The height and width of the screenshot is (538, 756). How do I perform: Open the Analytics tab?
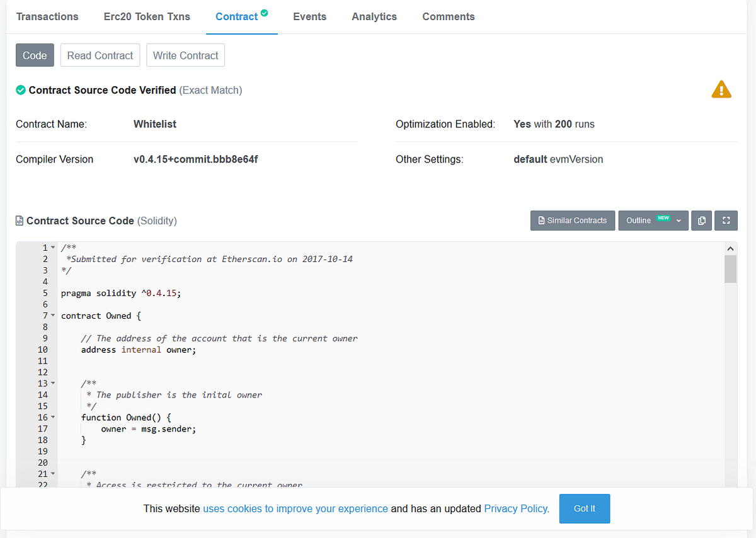tap(374, 16)
